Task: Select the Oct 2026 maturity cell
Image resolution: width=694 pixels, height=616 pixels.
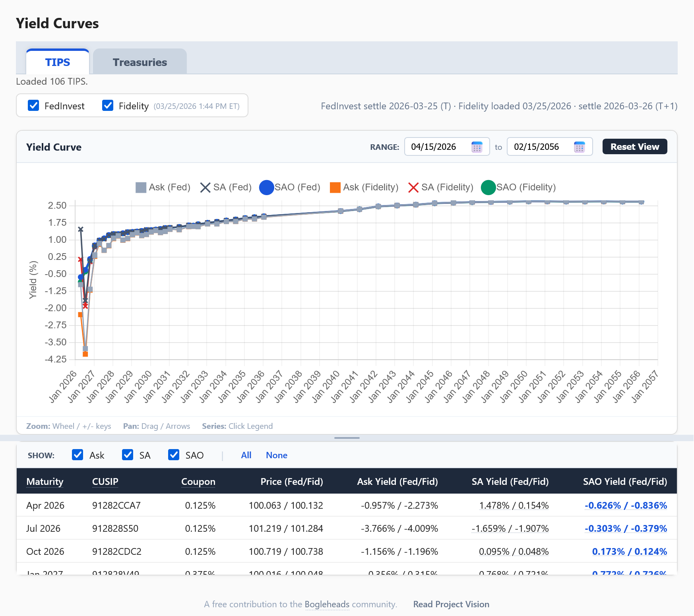Action: 45,551
